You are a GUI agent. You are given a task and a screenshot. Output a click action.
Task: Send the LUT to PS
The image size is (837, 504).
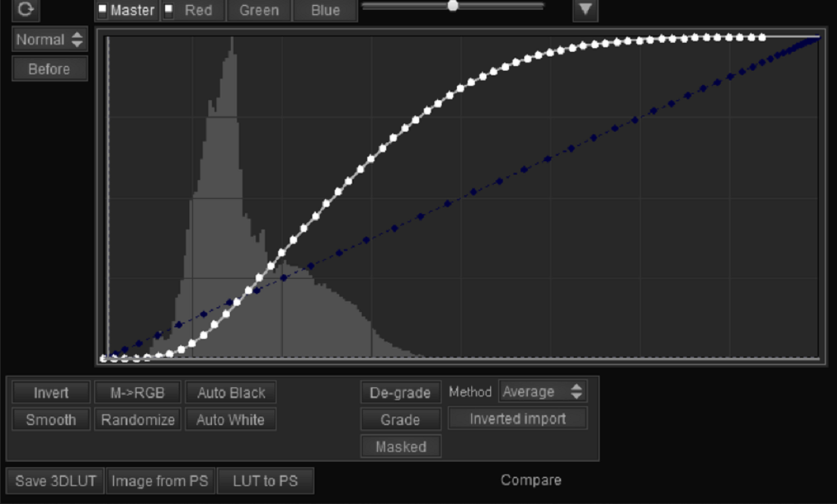click(x=265, y=481)
